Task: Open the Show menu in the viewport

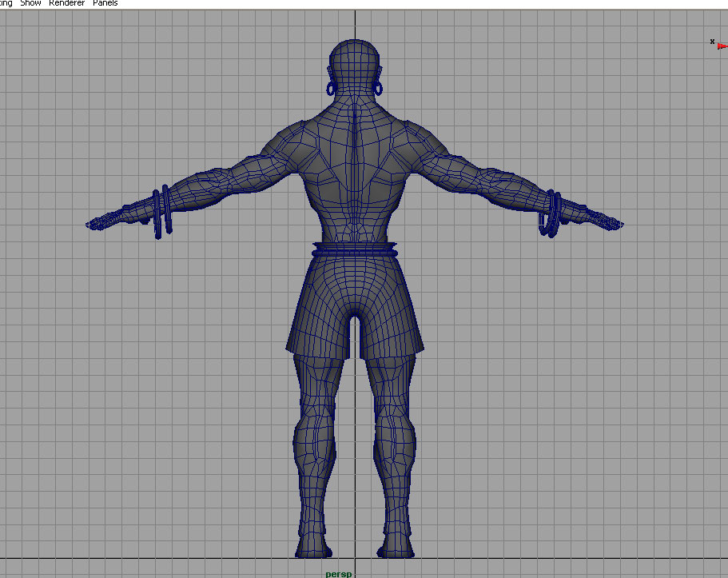Action: coord(30,2)
